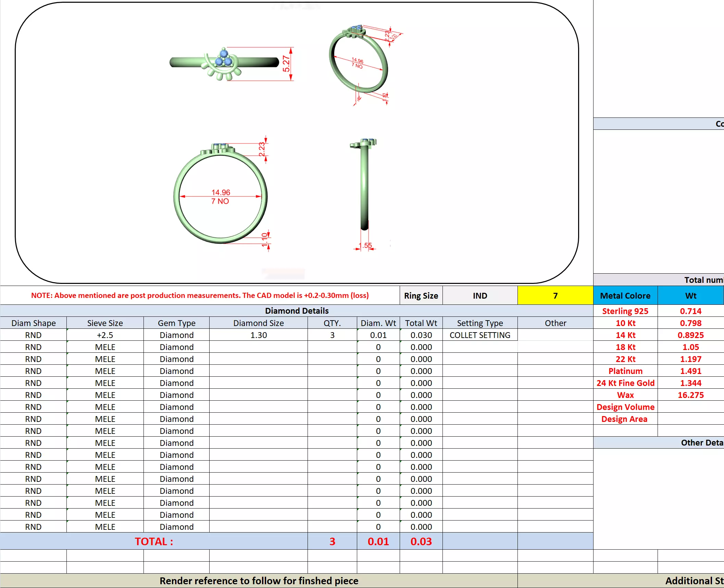Select the COLLET SETTING cell
This screenshot has height=588, width=724.
click(x=479, y=335)
